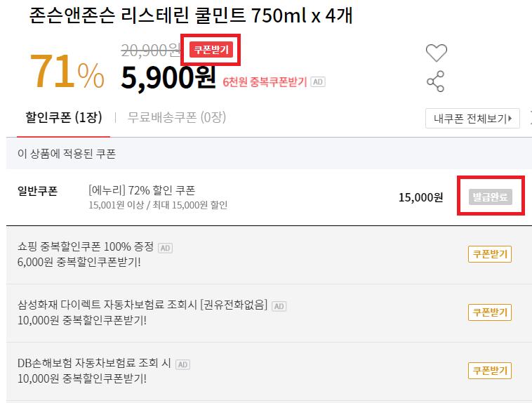Click the AD badge next to DB손해보험

(183, 364)
